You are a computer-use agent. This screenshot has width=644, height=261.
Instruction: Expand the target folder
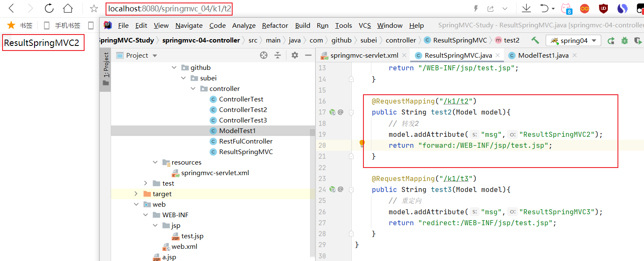click(136, 194)
